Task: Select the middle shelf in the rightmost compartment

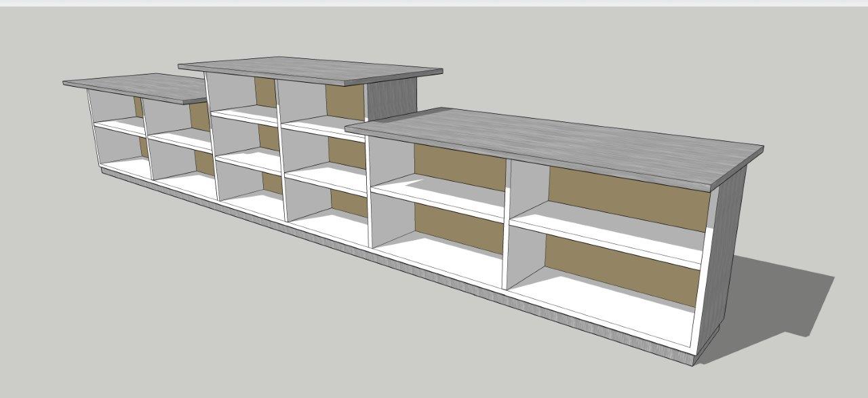Action: (607, 235)
